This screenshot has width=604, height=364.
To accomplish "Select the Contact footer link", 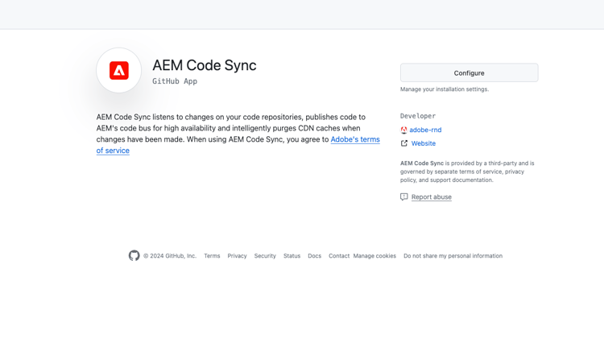I will coord(338,256).
